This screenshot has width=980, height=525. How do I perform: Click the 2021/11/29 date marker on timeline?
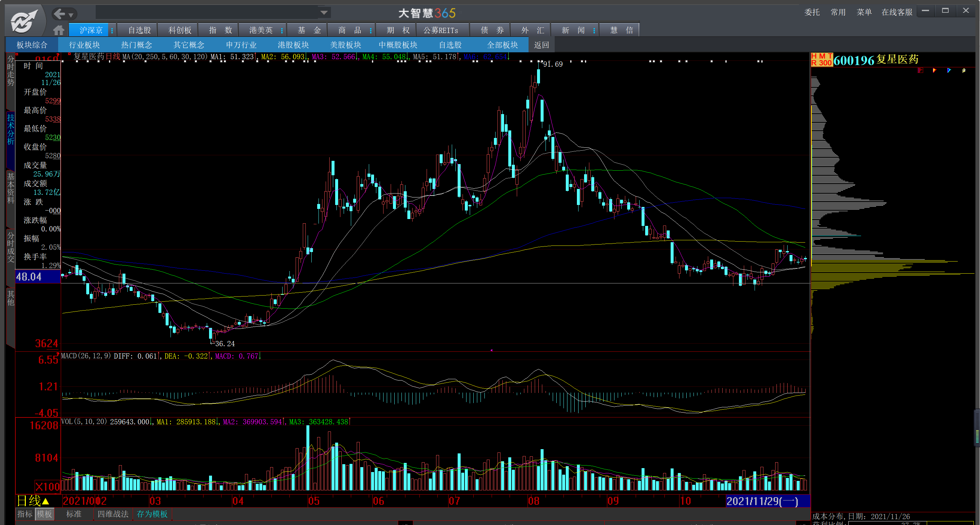[762, 501]
